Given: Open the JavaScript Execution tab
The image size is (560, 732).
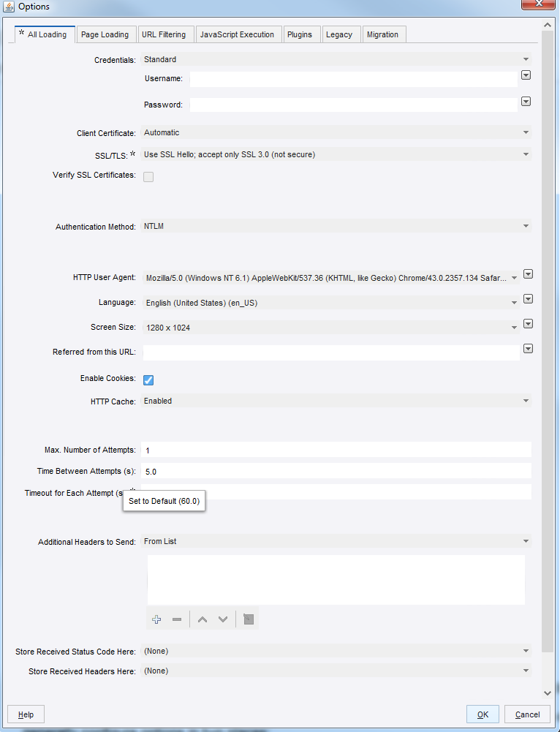Looking at the screenshot, I should point(237,34).
